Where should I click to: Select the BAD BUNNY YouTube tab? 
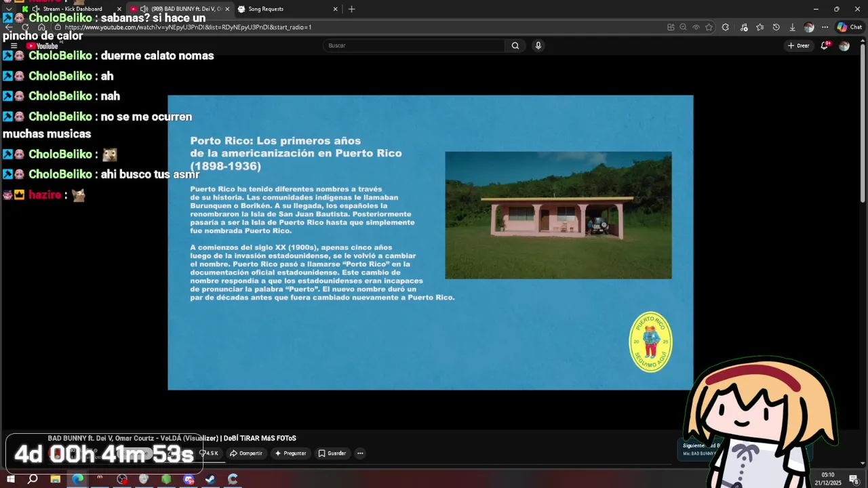point(180,9)
